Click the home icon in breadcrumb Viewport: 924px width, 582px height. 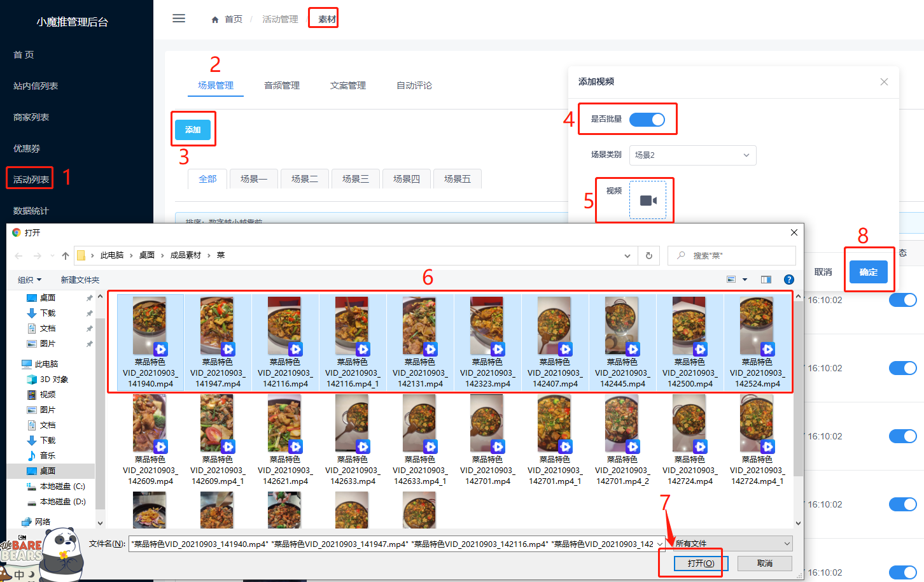215,20
